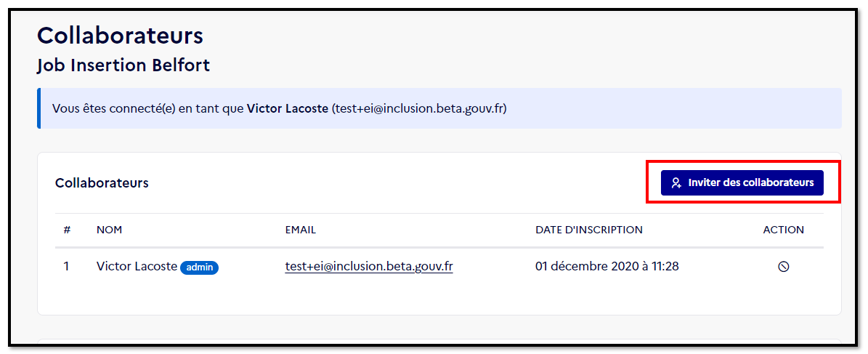Click the blue left border of info banner
Screen dimensions: 868x354
38,108
